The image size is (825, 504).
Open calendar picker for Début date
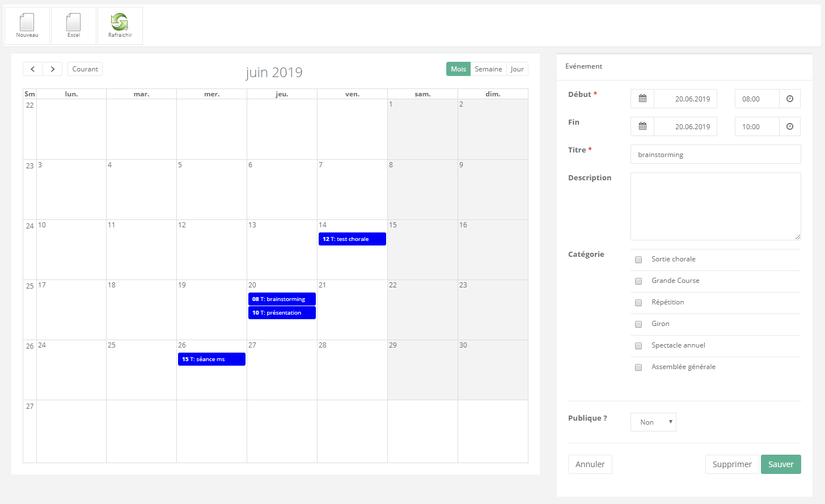(x=642, y=99)
